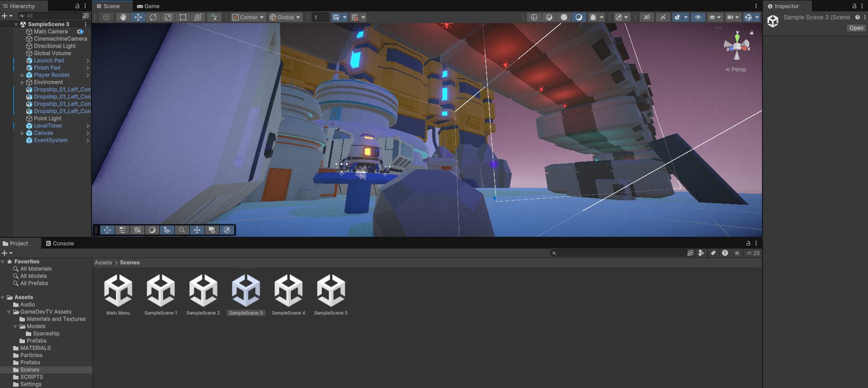Open overlay layers dropdown in Scene toolbar
Viewport: 868px width, 388px height.
click(715, 17)
